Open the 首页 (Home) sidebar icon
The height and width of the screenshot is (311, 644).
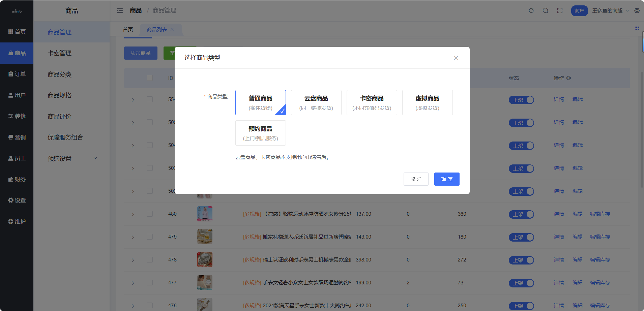17,31
